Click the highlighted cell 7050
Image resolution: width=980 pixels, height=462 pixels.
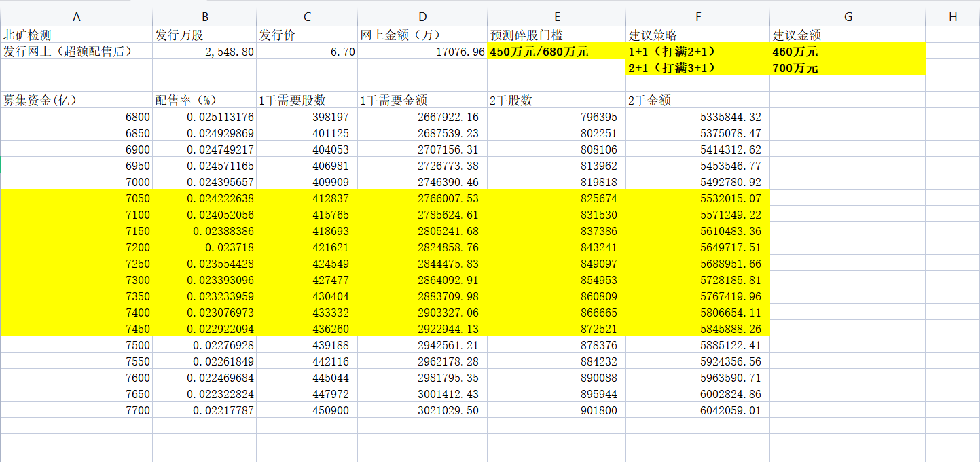tap(76, 198)
